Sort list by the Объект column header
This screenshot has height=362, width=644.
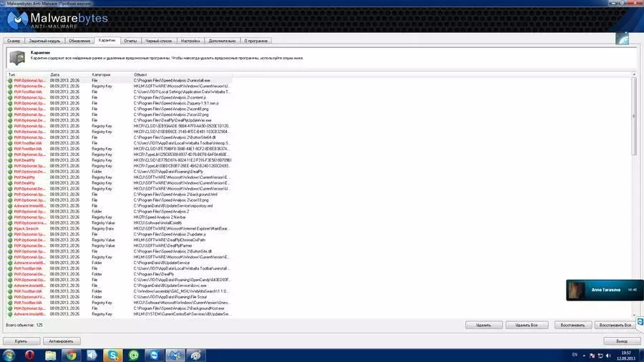[182, 74]
